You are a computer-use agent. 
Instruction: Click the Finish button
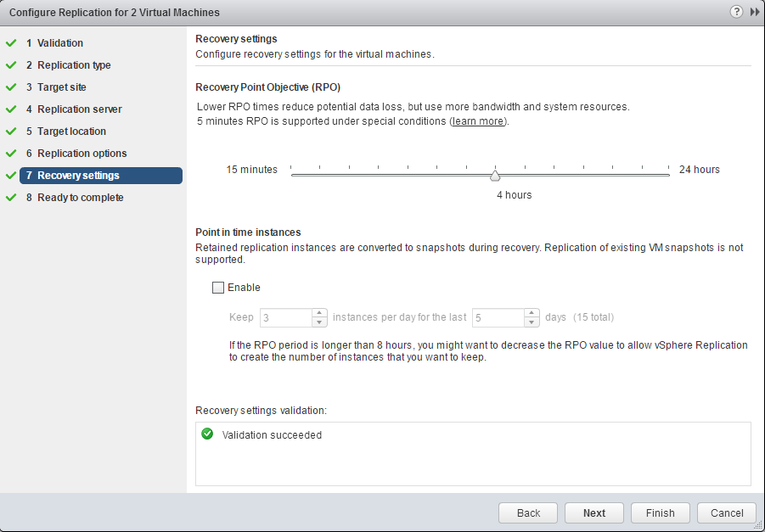click(660, 512)
